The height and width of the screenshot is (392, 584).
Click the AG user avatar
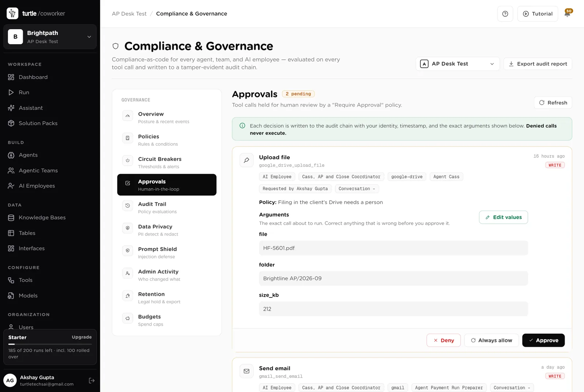pyautogui.click(x=10, y=380)
